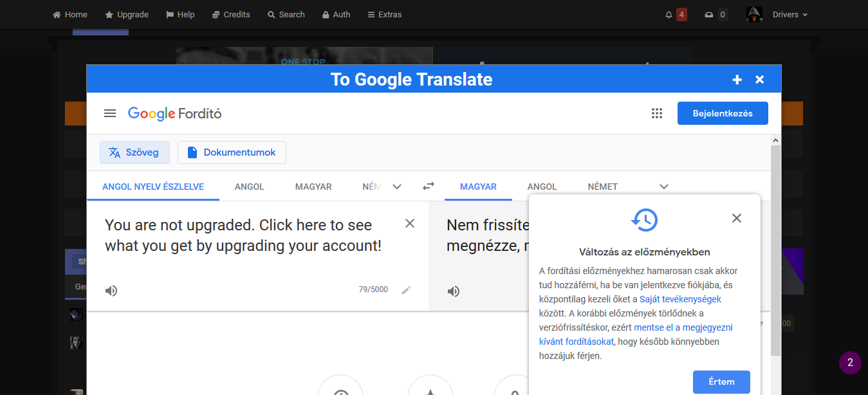Image resolution: width=868 pixels, height=395 pixels.
Task: Open Search from the top bar
Action: (286, 14)
